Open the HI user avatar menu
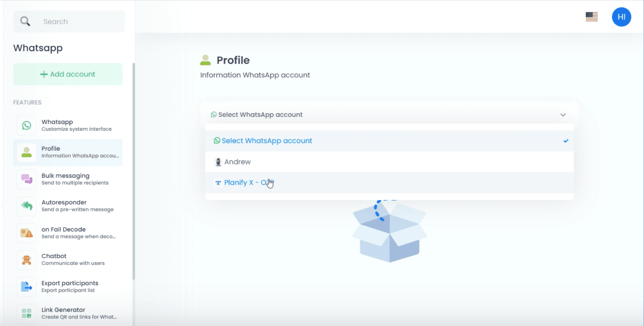 click(x=621, y=17)
